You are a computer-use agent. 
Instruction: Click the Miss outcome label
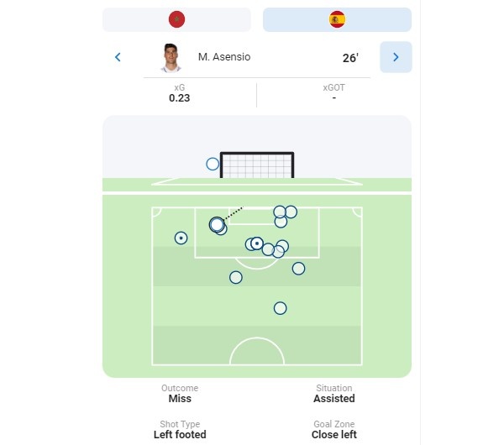pos(180,399)
